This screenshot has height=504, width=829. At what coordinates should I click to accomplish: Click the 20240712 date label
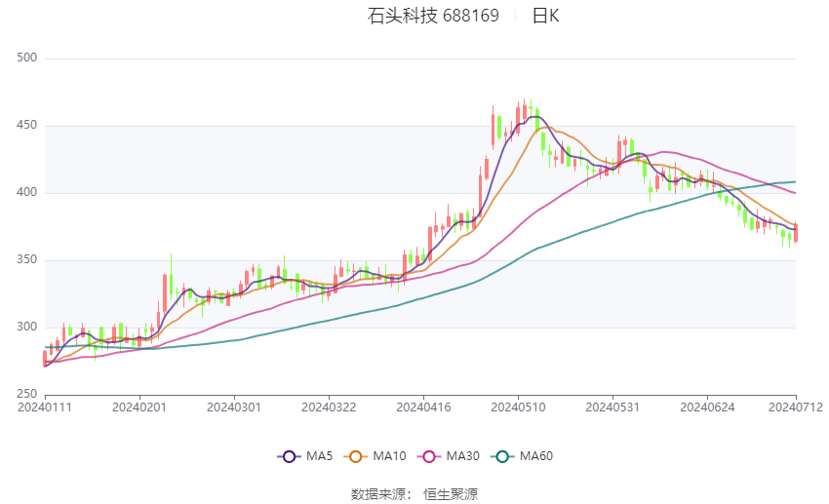click(796, 407)
